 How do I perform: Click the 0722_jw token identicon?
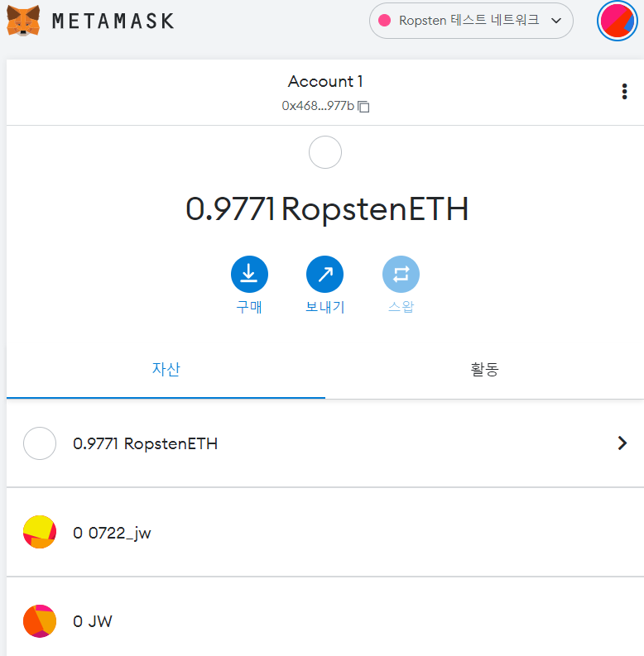coord(40,532)
